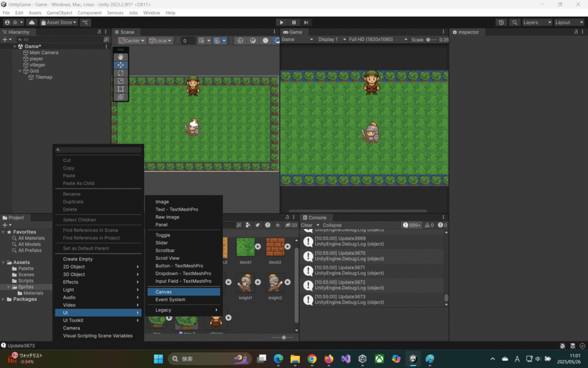This screenshot has height=368, width=588.
Task: Open the Windows Start menu
Action: (158, 359)
